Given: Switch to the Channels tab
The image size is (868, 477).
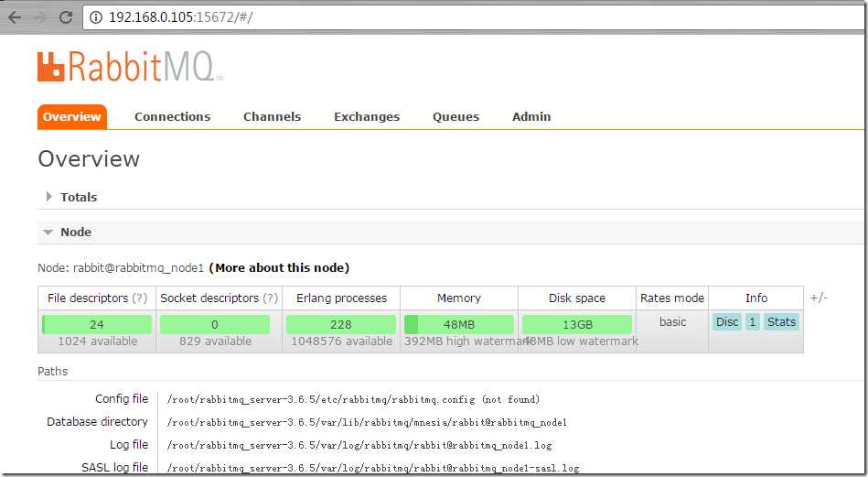Looking at the screenshot, I should 272,117.
